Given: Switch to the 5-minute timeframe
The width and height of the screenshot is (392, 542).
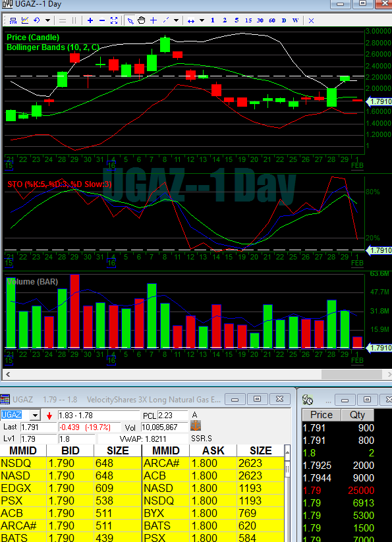Looking at the screenshot, I should [237, 20].
